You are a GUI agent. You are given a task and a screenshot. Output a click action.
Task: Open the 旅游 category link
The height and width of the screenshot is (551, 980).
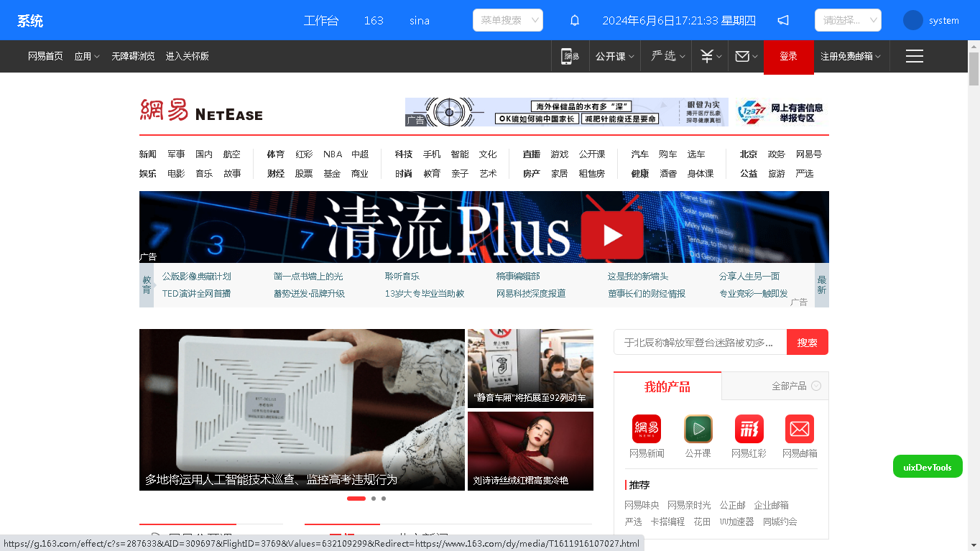777,174
